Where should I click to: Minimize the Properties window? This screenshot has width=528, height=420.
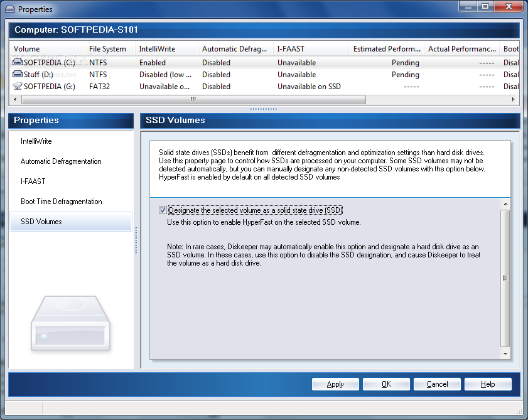(468, 6)
